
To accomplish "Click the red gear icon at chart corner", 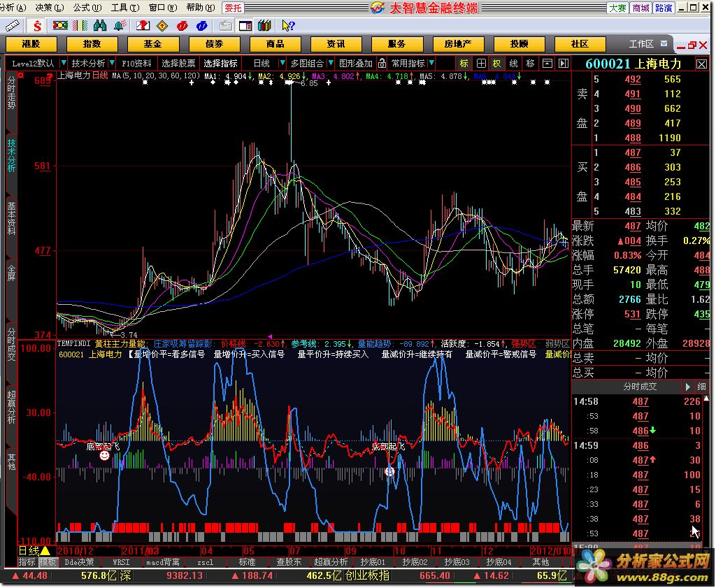I will pyautogui.click(x=20, y=76).
